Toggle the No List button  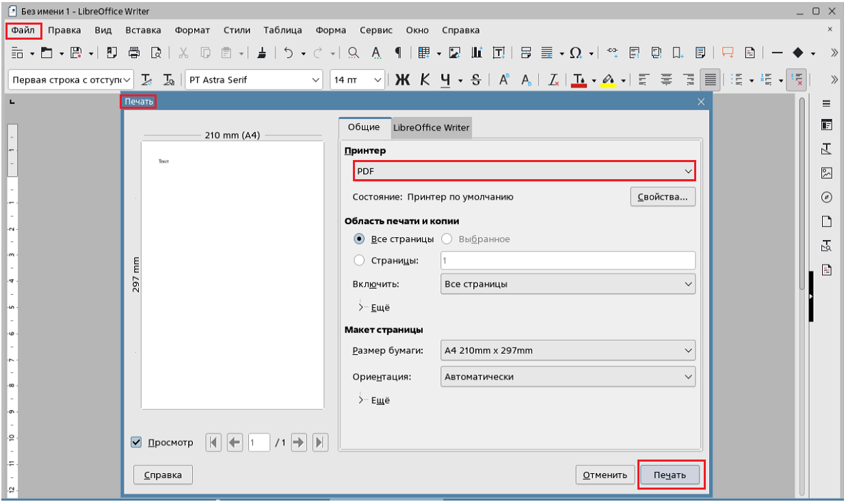click(x=795, y=80)
